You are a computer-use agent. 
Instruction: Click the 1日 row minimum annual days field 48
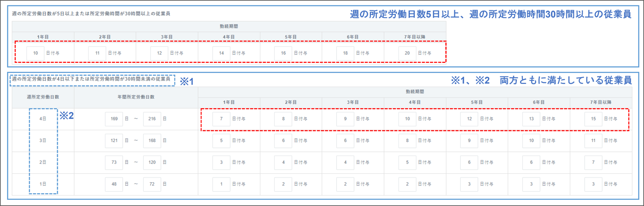pos(114,184)
